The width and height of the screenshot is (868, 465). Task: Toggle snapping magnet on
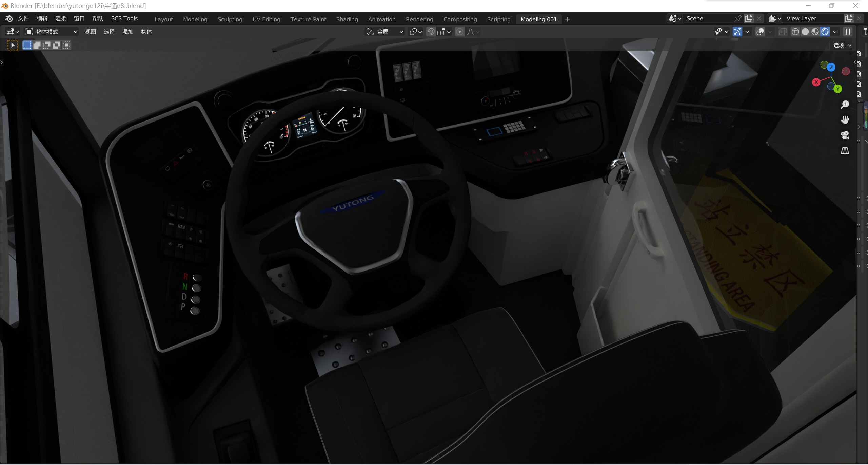(431, 32)
